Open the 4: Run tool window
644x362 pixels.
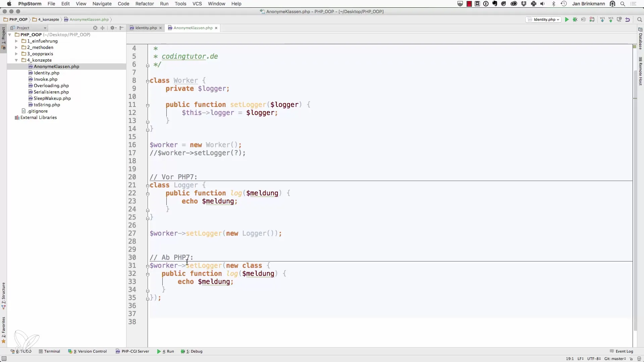(166, 351)
